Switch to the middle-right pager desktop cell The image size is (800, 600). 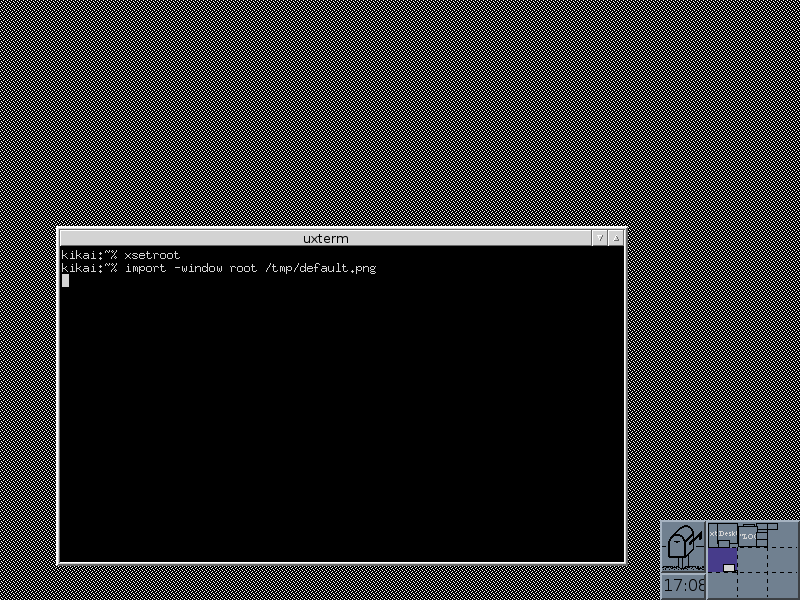tap(781, 559)
